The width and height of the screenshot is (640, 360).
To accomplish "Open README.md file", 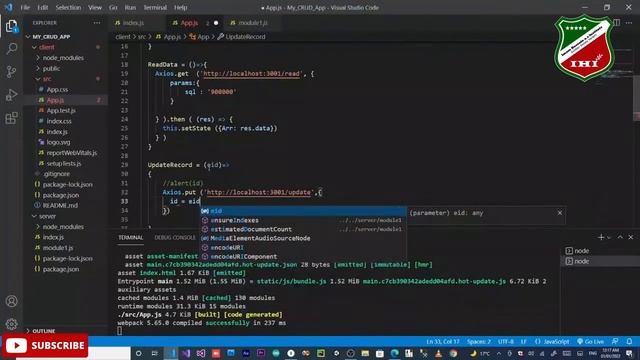I will 60,205.
